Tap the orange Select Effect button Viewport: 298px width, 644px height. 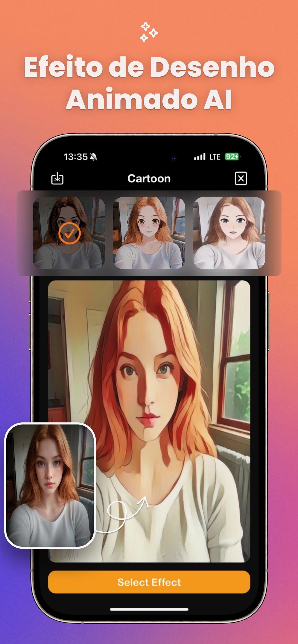149,582
